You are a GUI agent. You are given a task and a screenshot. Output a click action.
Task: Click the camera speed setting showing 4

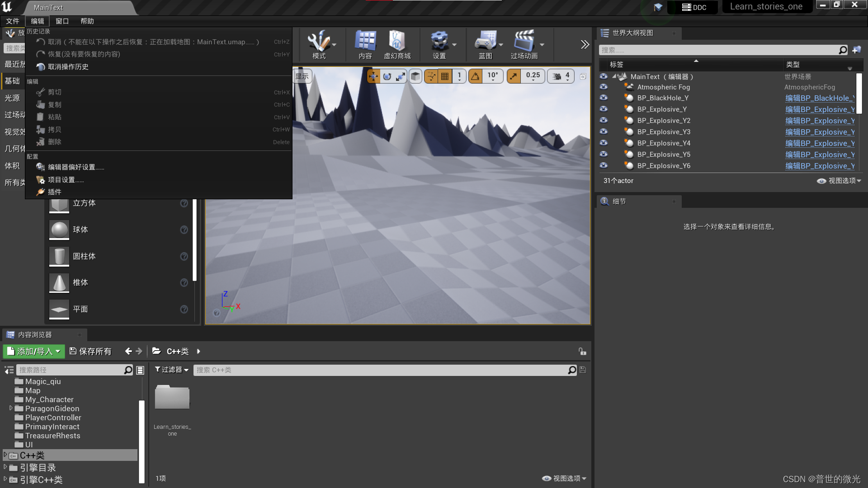(561, 76)
